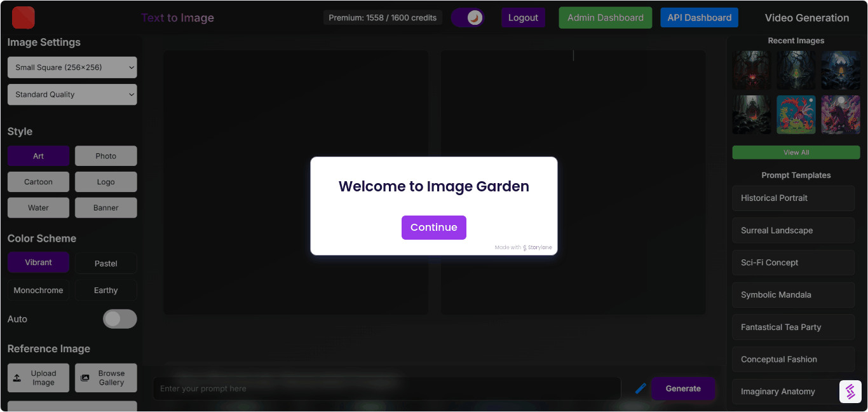Open the first recent image thumbnail

coord(752,70)
